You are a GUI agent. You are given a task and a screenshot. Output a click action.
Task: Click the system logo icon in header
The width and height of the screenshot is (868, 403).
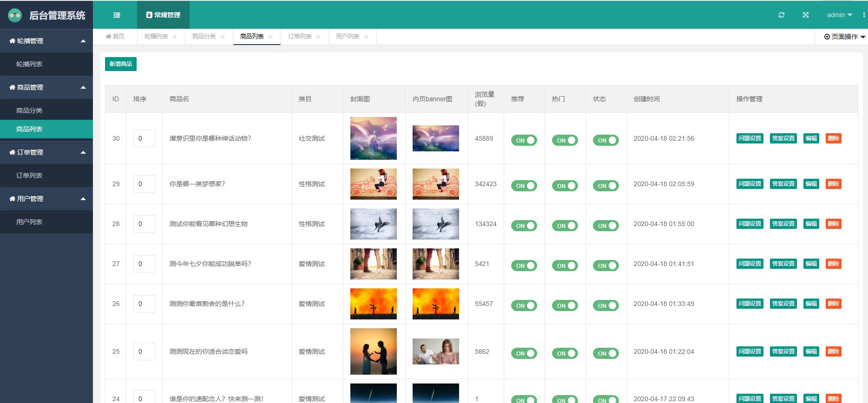pyautogui.click(x=15, y=15)
